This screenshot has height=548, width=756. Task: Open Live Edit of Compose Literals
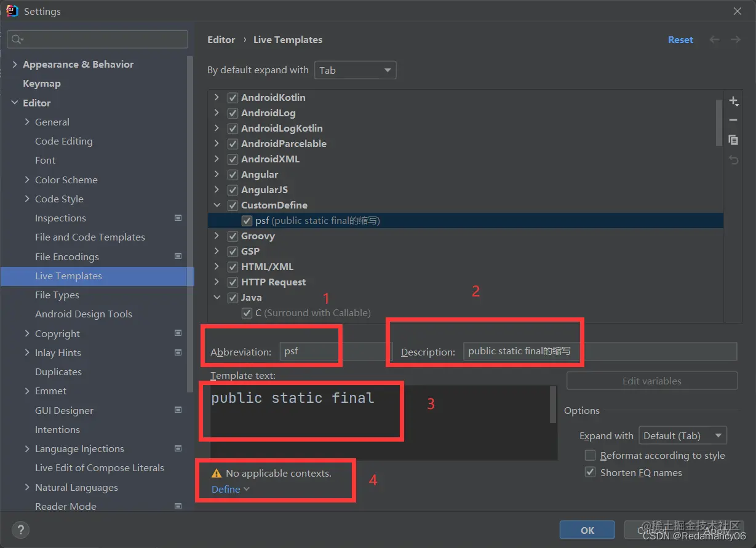click(x=100, y=467)
